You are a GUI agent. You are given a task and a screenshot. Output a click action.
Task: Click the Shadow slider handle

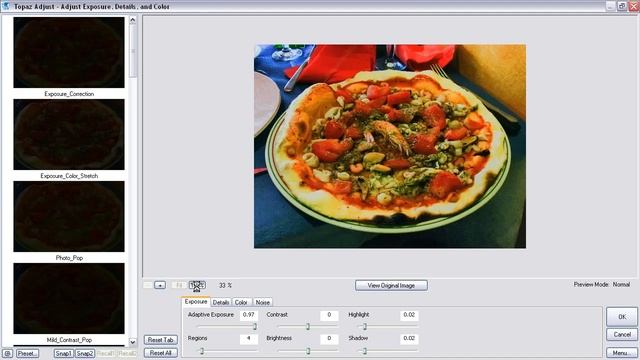365,351
